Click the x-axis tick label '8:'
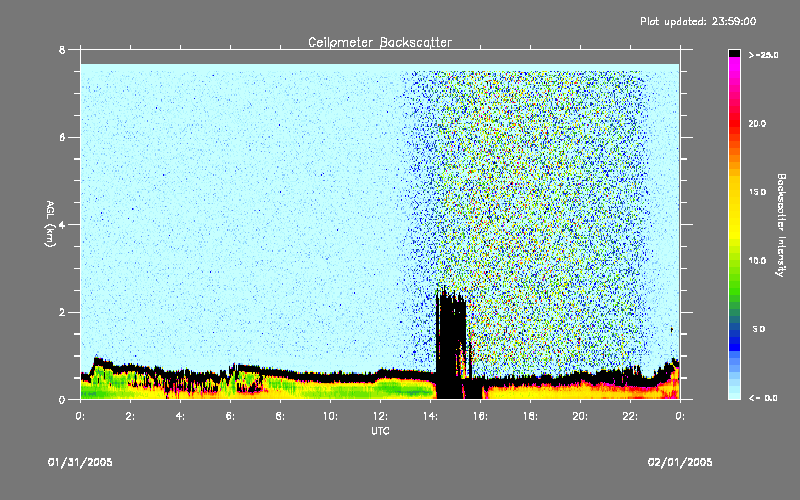The width and height of the screenshot is (800, 500). [x=280, y=416]
